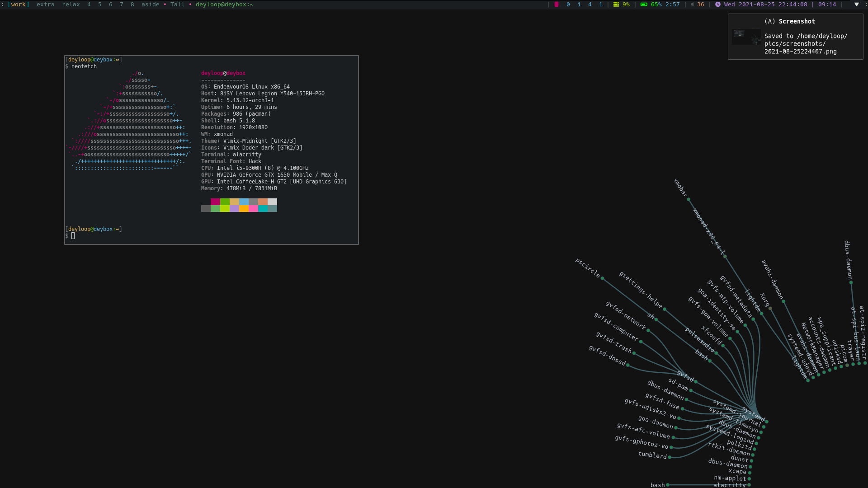Click the magenta color block in neofetch palette
The height and width of the screenshot is (488, 868).
(215, 202)
